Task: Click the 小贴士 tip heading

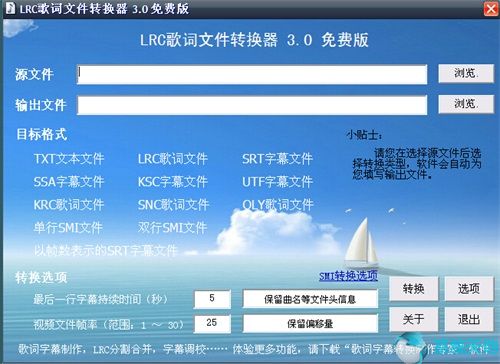Action: tap(364, 135)
